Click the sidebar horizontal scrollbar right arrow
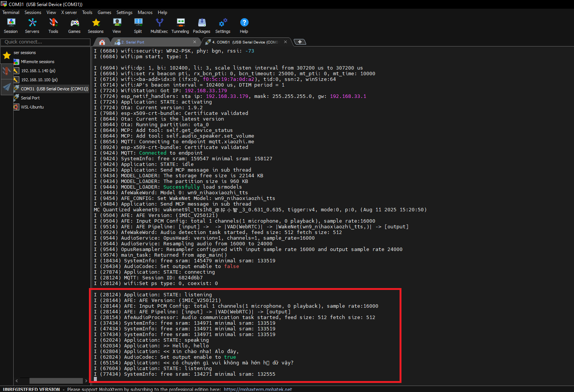574x392 pixels. coord(86,381)
